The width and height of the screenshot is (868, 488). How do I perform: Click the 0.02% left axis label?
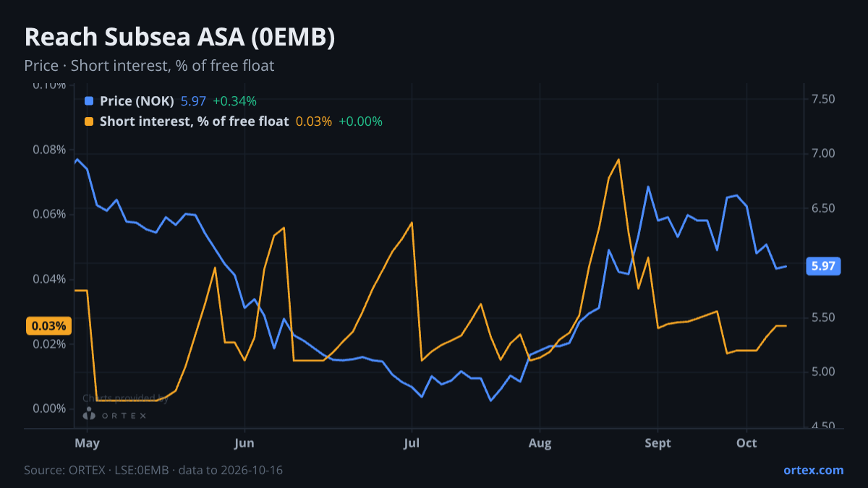[x=51, y=344]
